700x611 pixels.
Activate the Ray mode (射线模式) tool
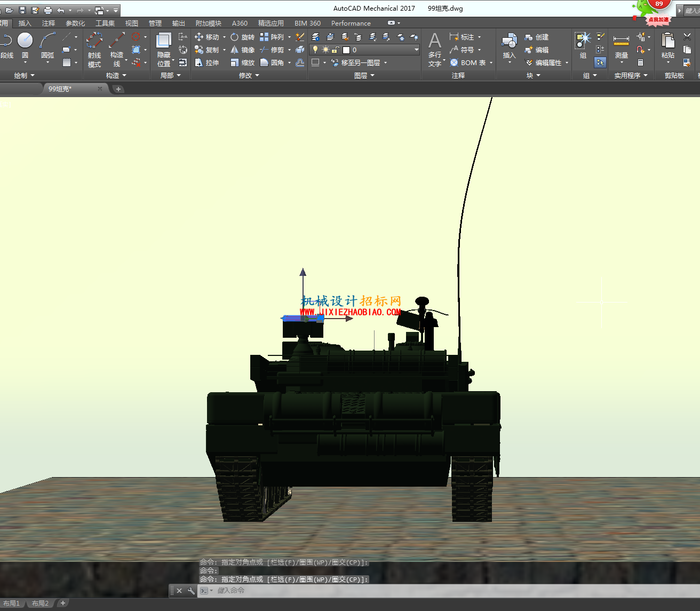click(x=94, y=50)
